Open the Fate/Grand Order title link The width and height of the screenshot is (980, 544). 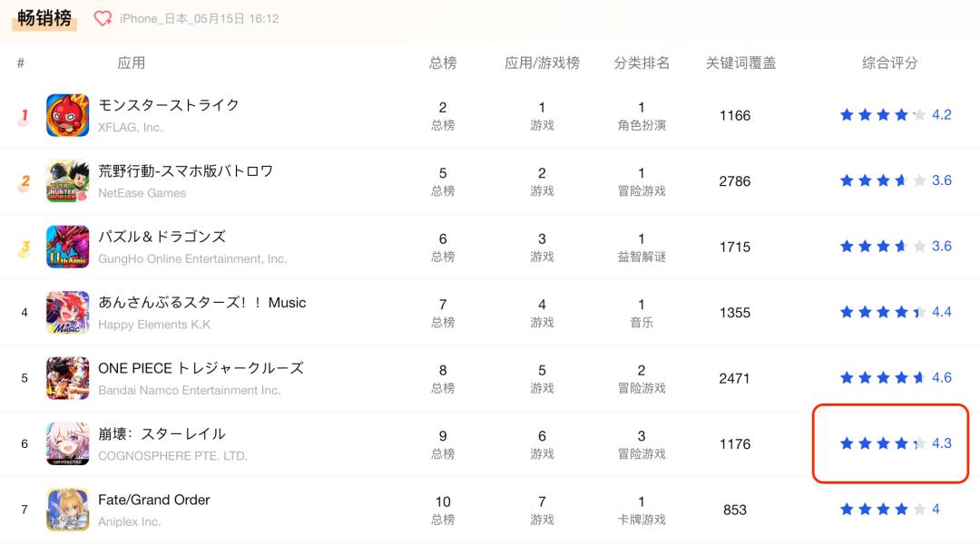(154, 500)
